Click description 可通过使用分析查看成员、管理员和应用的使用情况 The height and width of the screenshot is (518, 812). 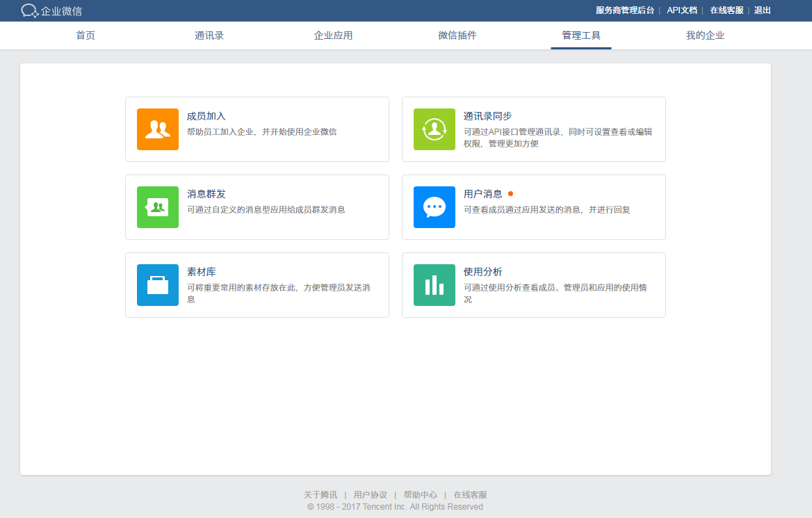[555, 293]
